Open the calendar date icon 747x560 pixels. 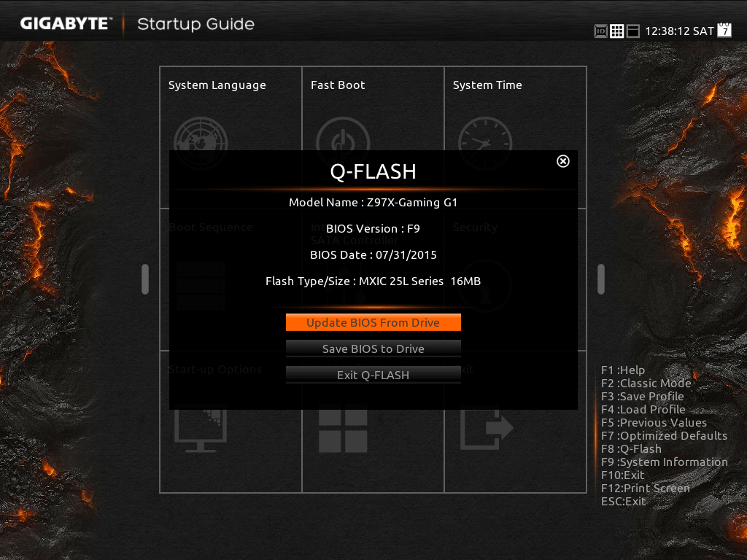coord(724,29)
